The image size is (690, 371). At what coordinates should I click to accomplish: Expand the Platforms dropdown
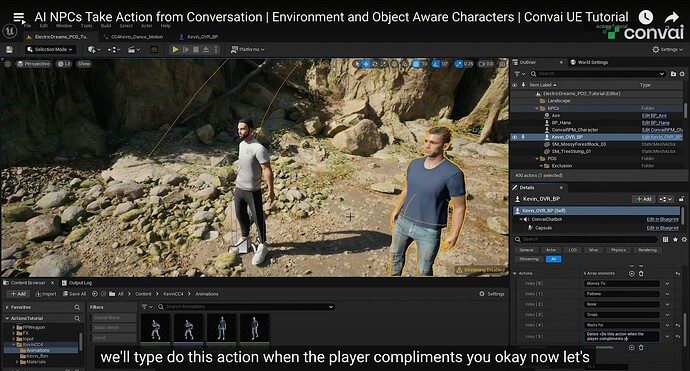click(248, 50)
